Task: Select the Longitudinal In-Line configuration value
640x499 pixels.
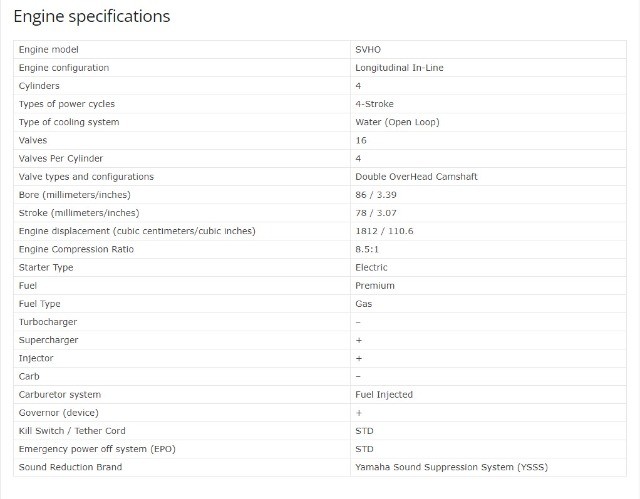Action: pyautogui.click(x=399, y=68)
